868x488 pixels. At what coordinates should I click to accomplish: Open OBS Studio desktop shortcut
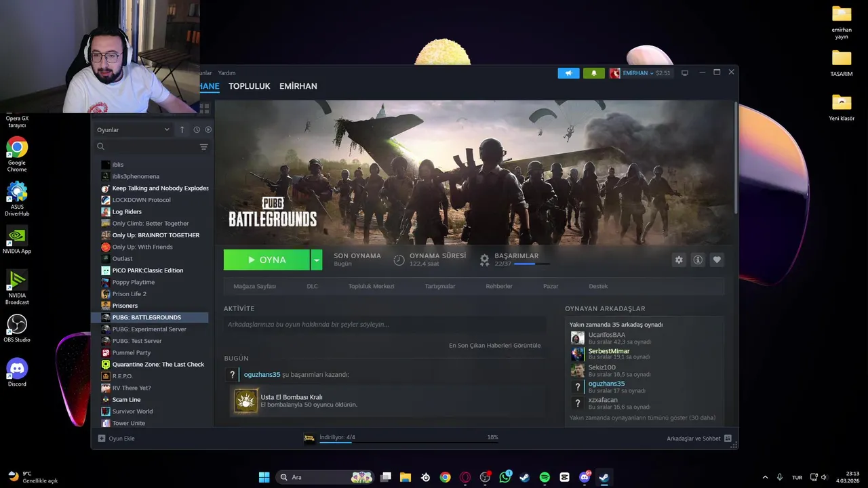tap(17, 328)
